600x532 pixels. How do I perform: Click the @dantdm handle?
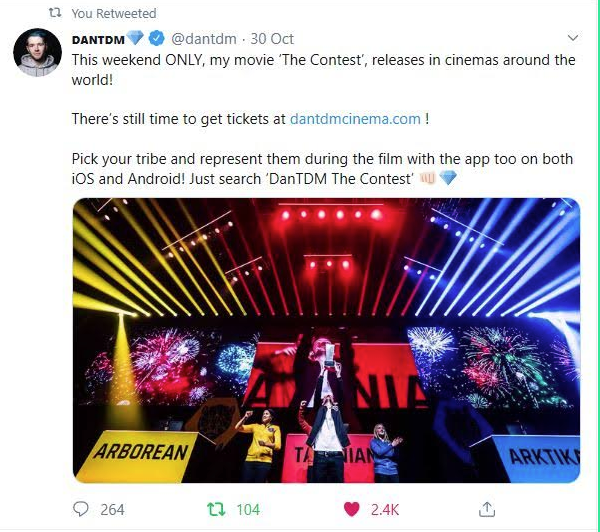point(204,39)
